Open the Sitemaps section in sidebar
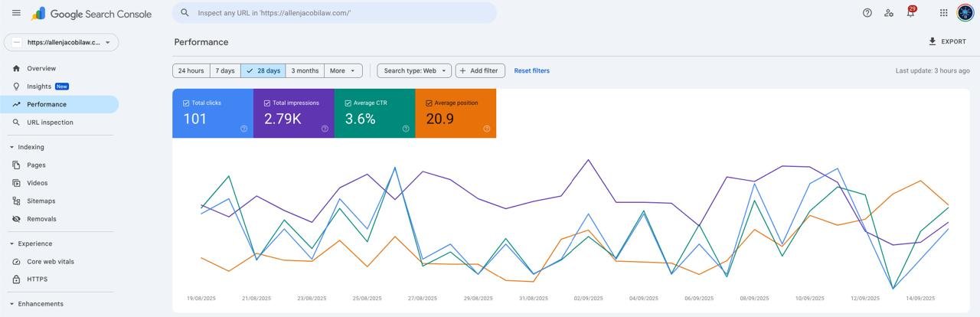The width and height of the screenshot is (980, 317). click(41, 201)
